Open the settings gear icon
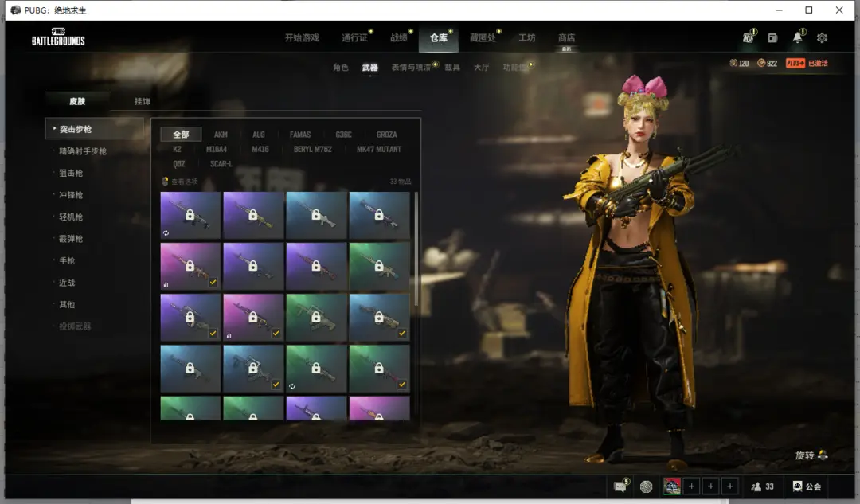The width and height of the screenshot is (860, 504). coord(822,38)
